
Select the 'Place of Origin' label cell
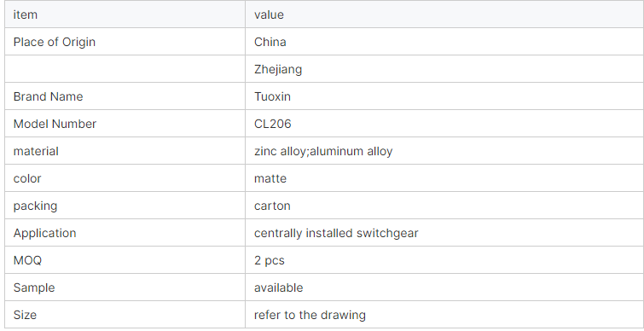click(x=125, y=42)
